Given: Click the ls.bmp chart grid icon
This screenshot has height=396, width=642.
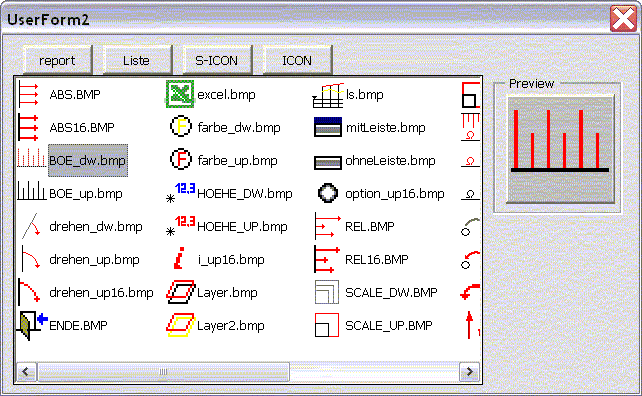Looking at the screenshot, I should pos(328,95).
